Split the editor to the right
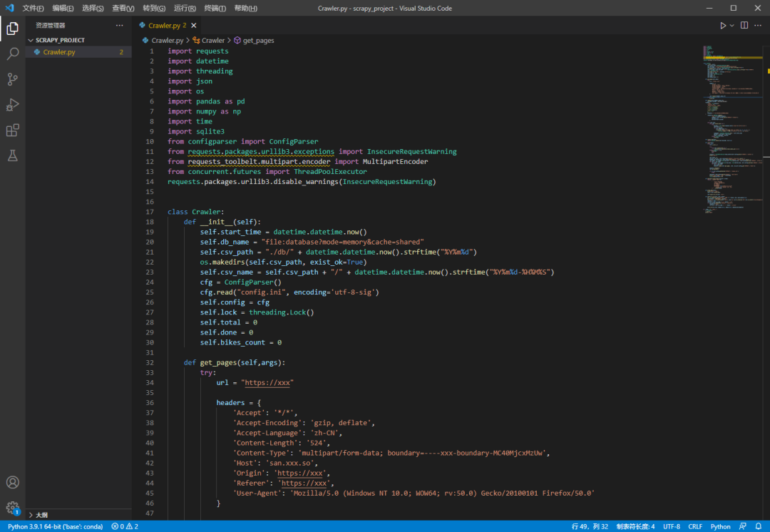 pos(744,26)
